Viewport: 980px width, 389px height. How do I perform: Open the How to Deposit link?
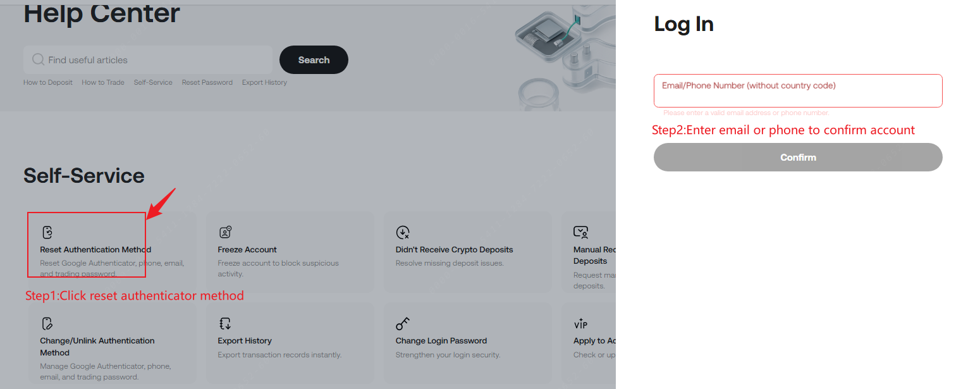coord(48,83)
